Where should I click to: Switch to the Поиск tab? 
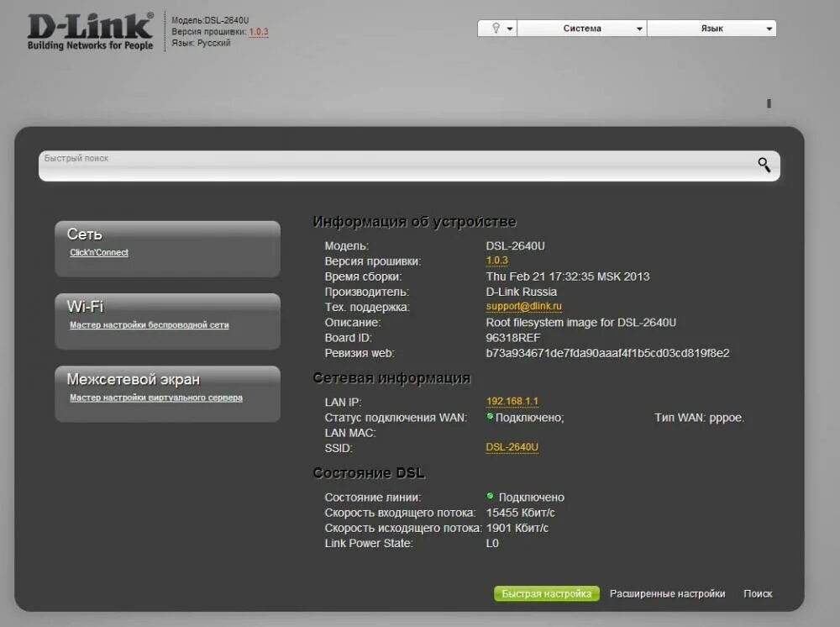(758, 593)
